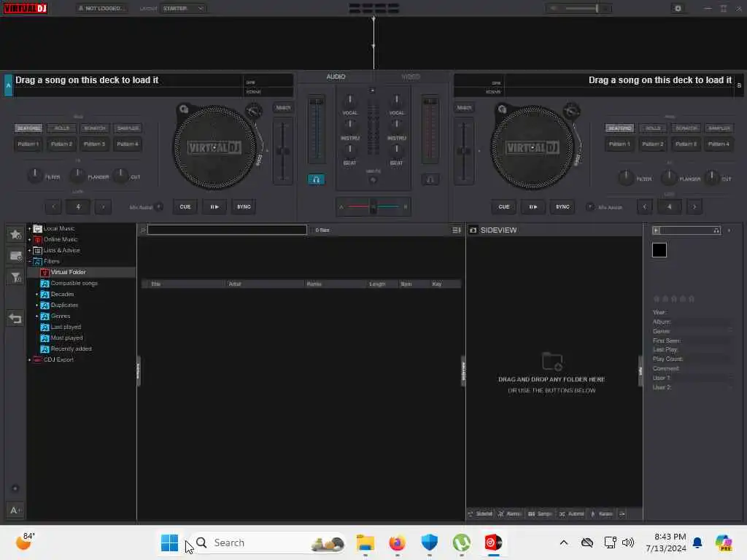
Task: Click the info panel headphone prelisten icon
Action: (716, 230)
